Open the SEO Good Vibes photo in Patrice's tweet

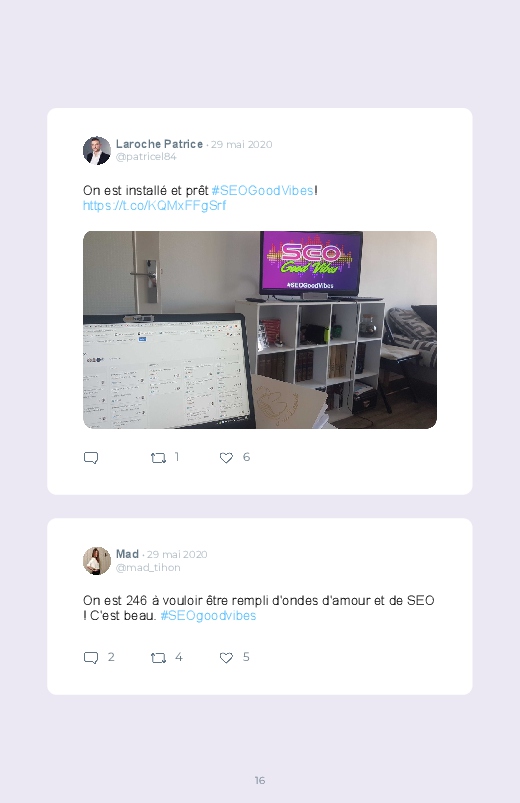pos(260,330)
